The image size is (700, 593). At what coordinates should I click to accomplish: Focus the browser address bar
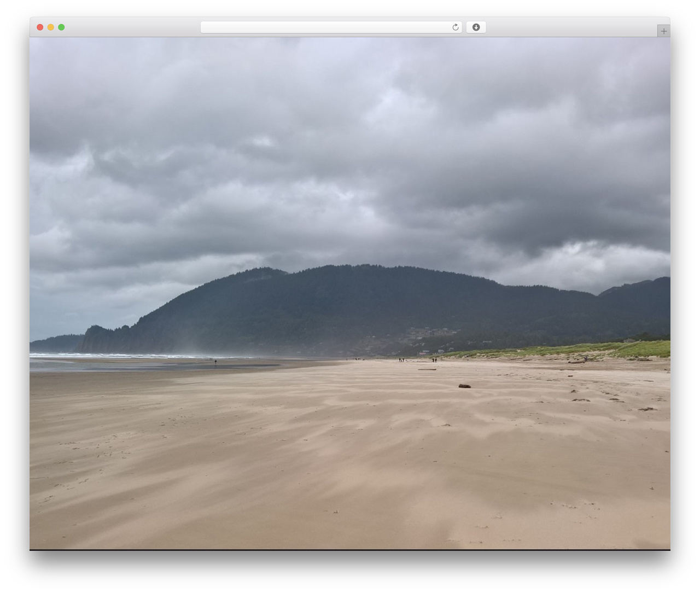(x=331, y=27)
